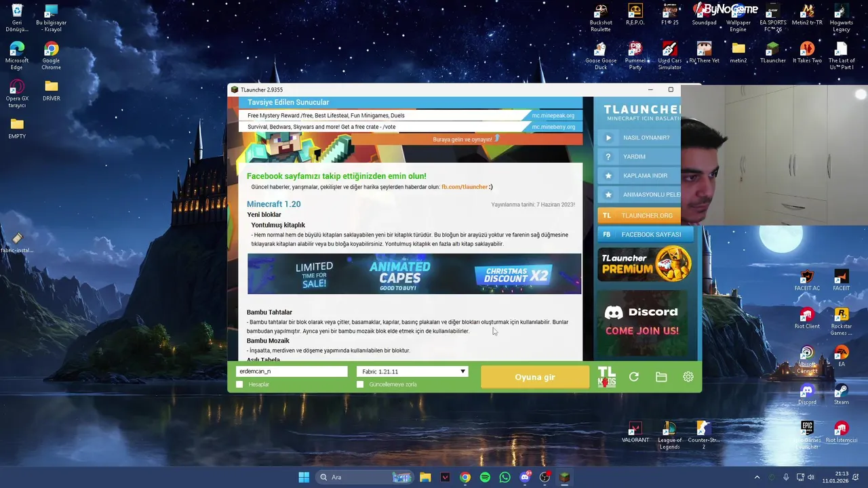
Task: Open Metin2 tr-TR desktop icon
Action: click(807, 15)
